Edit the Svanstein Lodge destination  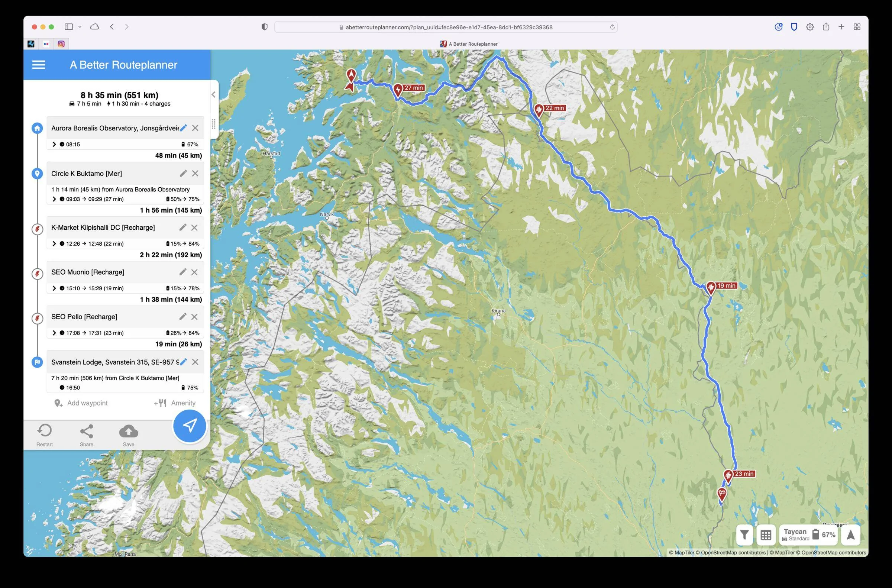pos(183,362)
